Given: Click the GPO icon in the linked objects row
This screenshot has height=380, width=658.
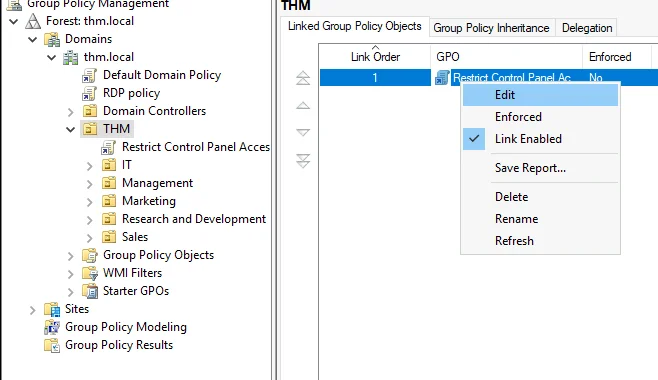Looking at the screenshot, I should 442,78.
